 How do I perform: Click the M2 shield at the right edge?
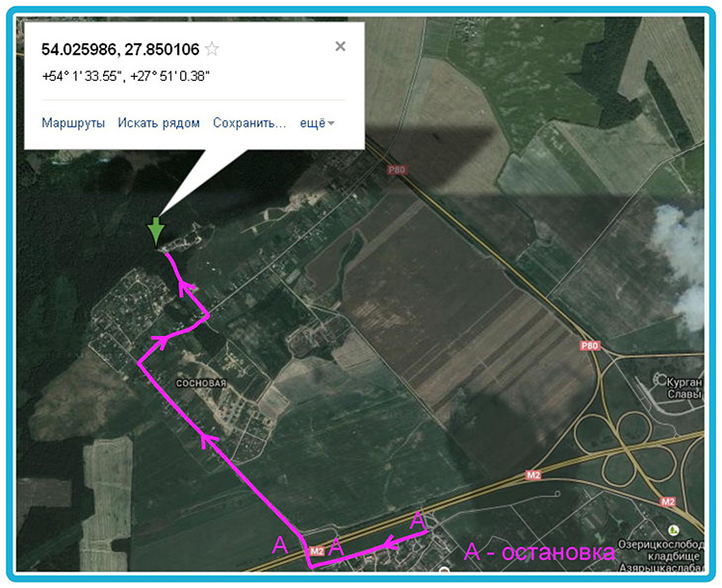click(x=668, y=501)
